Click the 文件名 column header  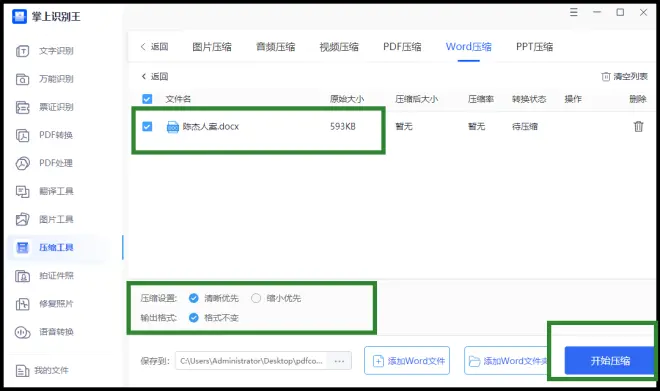point(178,99)
